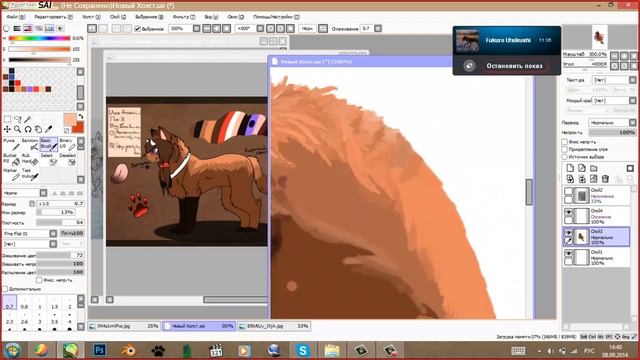Open Fine Flat 01 brush shape dropdown
640x360 pixels.
click(x=30, y=233)
